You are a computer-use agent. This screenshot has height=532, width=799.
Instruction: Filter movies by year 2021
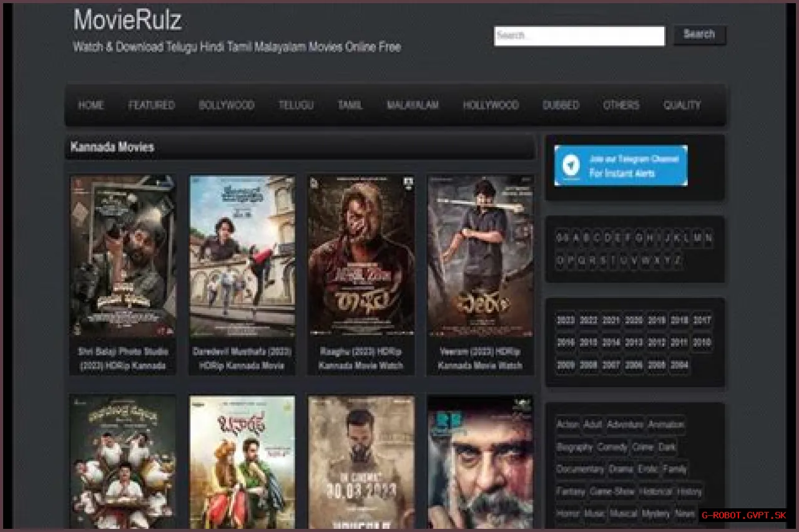[x=611, y=321]
